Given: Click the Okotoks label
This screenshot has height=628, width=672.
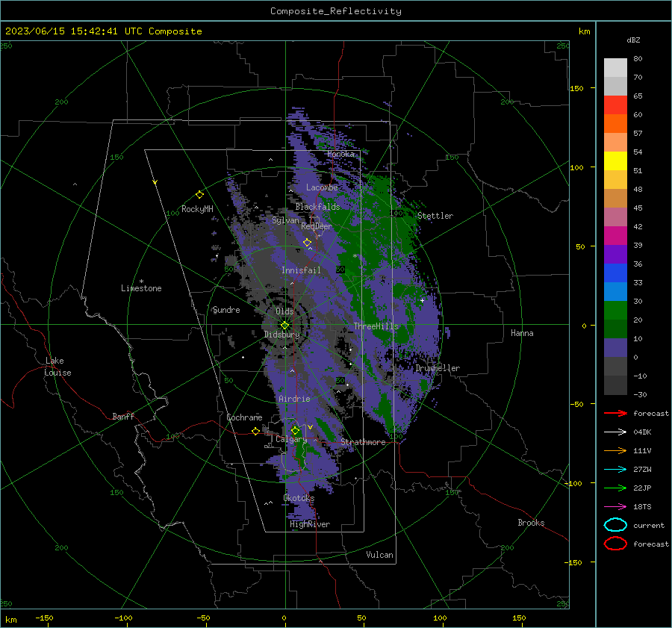Looking at the screenshot, I should [299, 498].
